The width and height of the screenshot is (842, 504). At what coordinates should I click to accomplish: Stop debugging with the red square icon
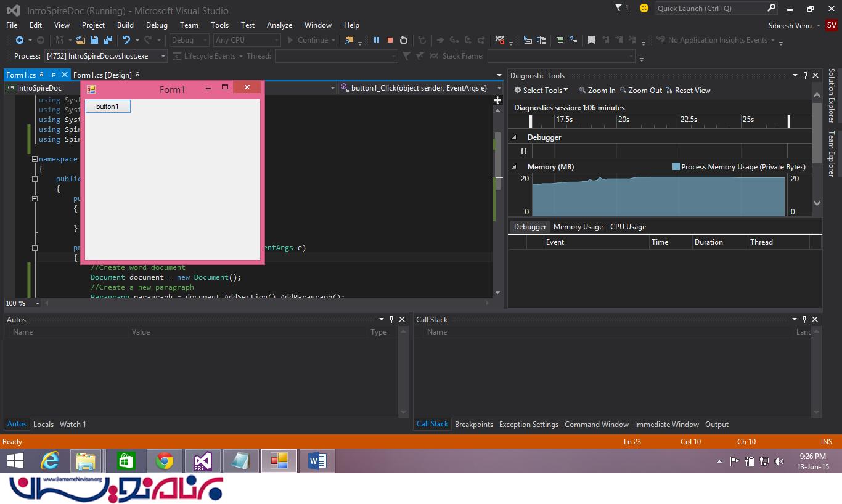[x=390, y=40]
